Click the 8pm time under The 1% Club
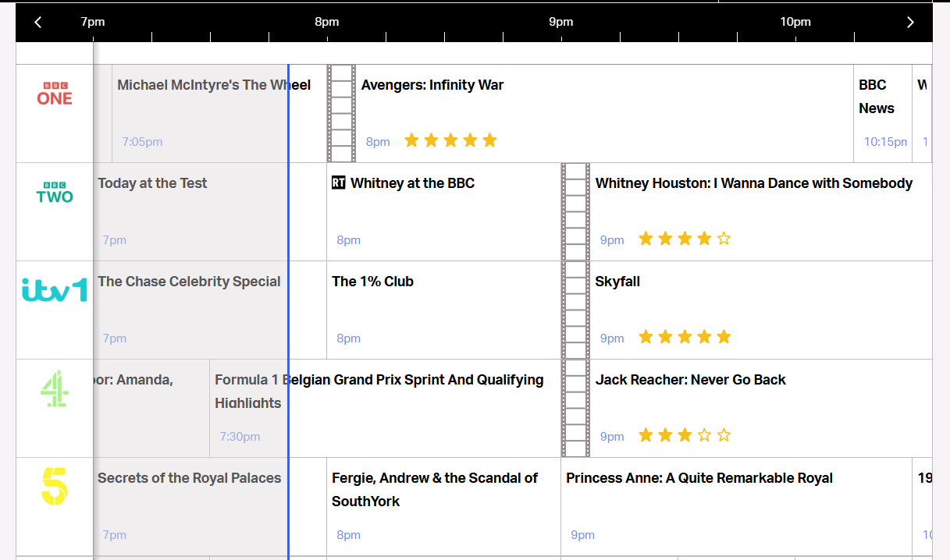 [348, 338]
